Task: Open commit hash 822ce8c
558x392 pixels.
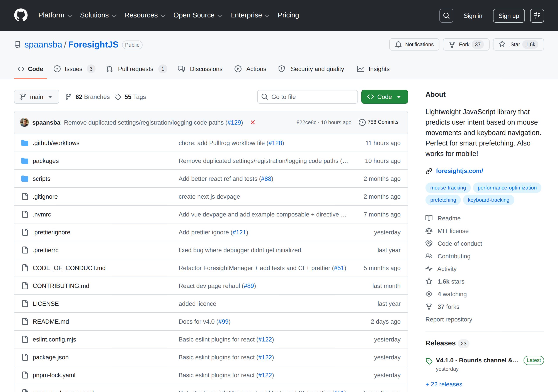Action: pos(306,122)
